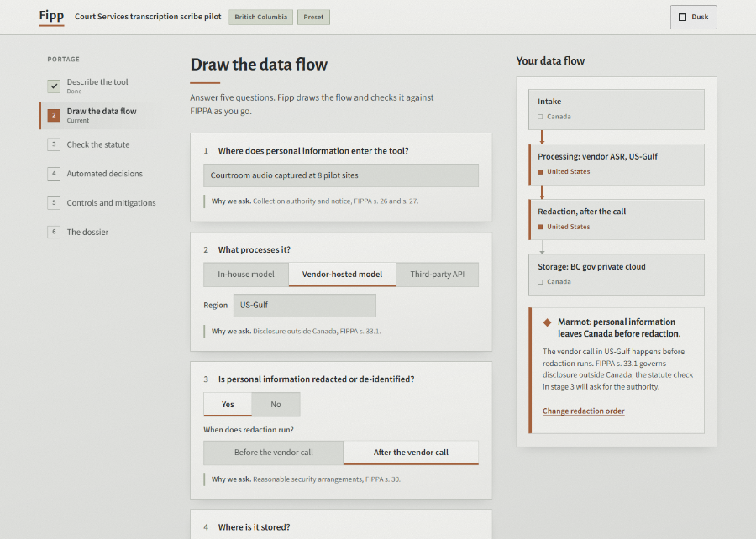Click the Courtroom audio input field
Image resolution: width=756 pixels, height=539 pixels.
pyautogui.click(x=341, y=175)
